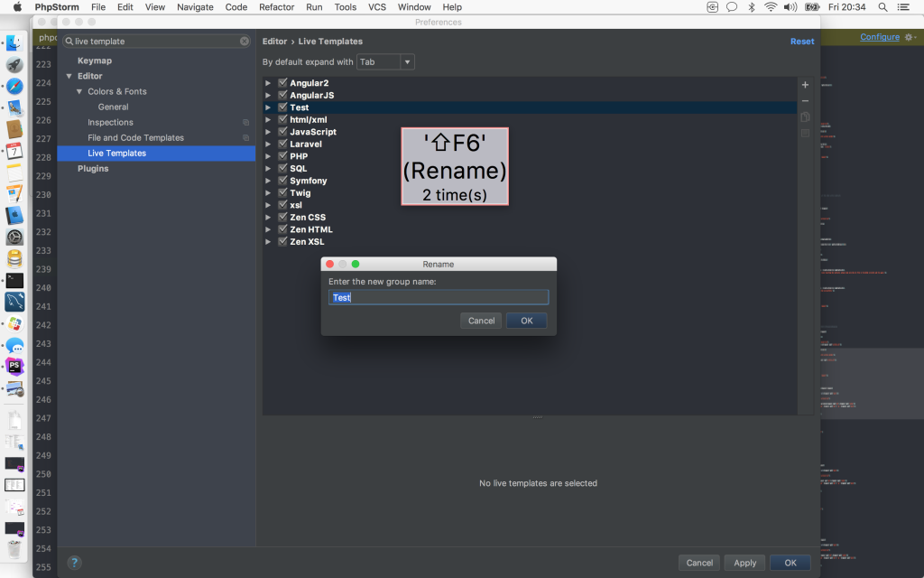The image size is (924, 578).
Task: Remove the selected live template
Action: pyautogui.click(x=805, y=99)
